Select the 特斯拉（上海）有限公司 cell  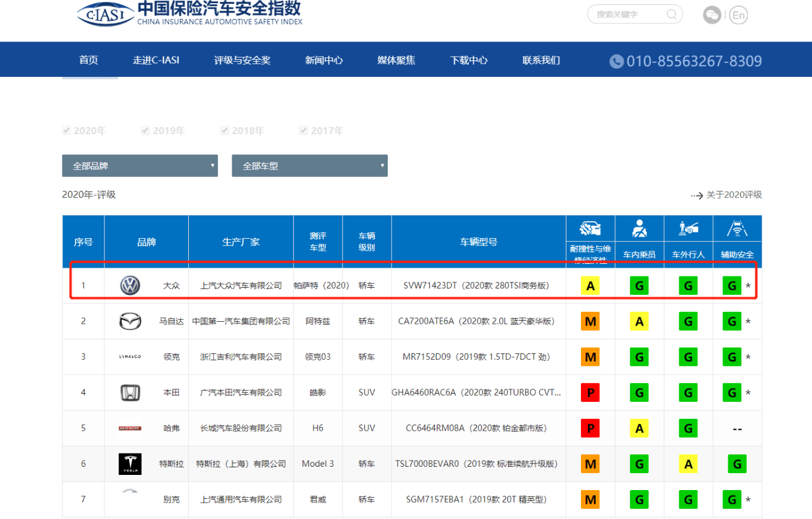(241, 464)
